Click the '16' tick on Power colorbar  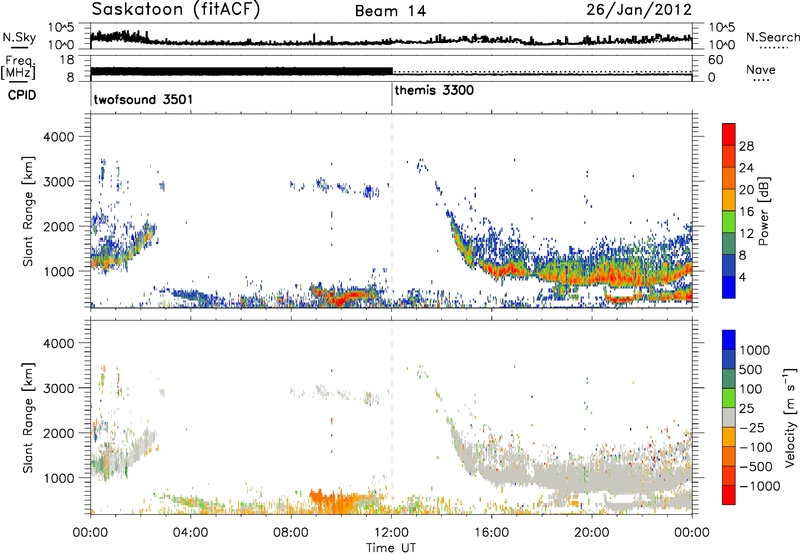(746, 212)
